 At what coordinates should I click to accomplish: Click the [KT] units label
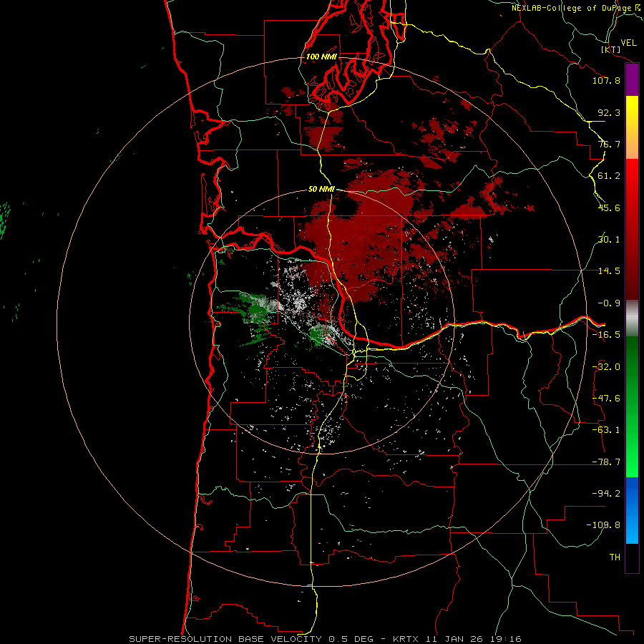tap(611, 50)
